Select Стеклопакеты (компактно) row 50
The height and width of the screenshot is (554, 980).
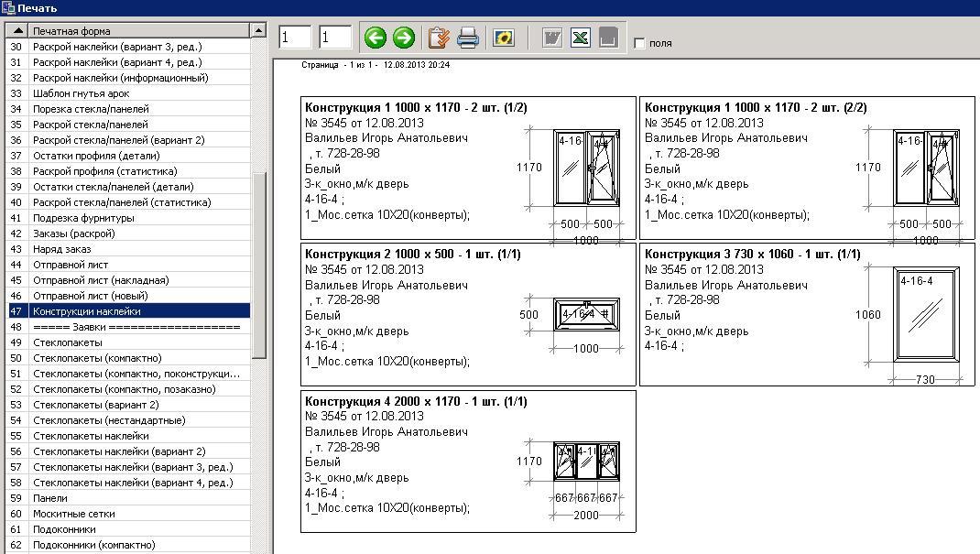pyautogui.click(x=128, y=358)
